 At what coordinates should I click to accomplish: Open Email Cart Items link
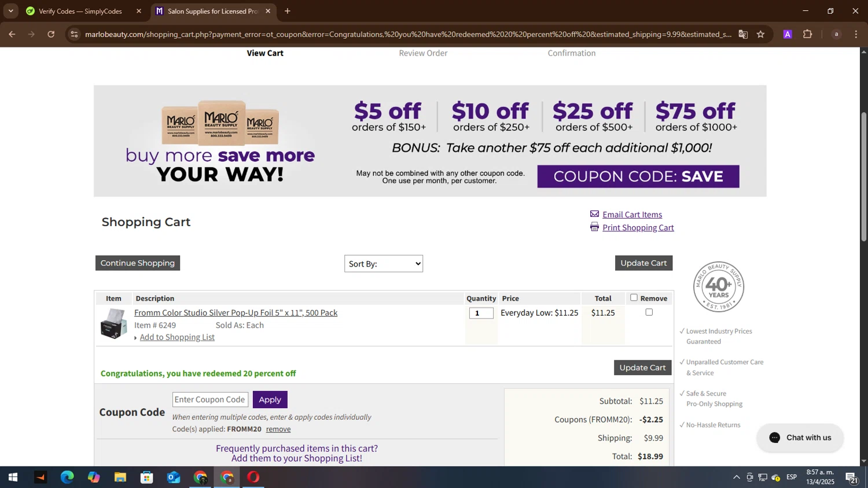632,215
